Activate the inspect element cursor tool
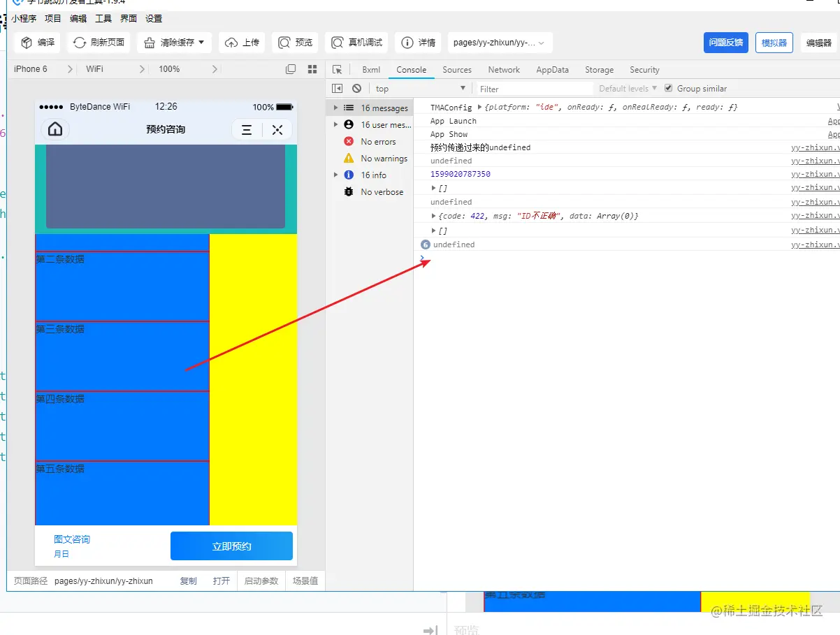 (338, 70)
